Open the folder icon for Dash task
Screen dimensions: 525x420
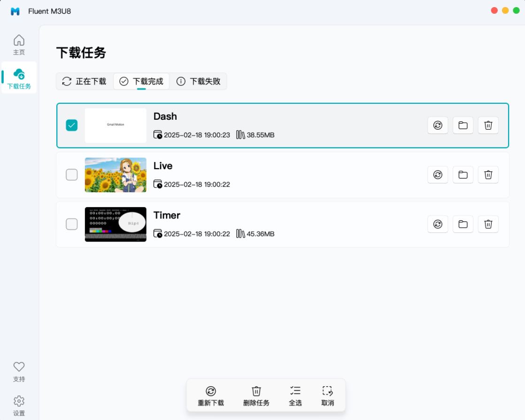pyautogui.click(x=463, y=125)
